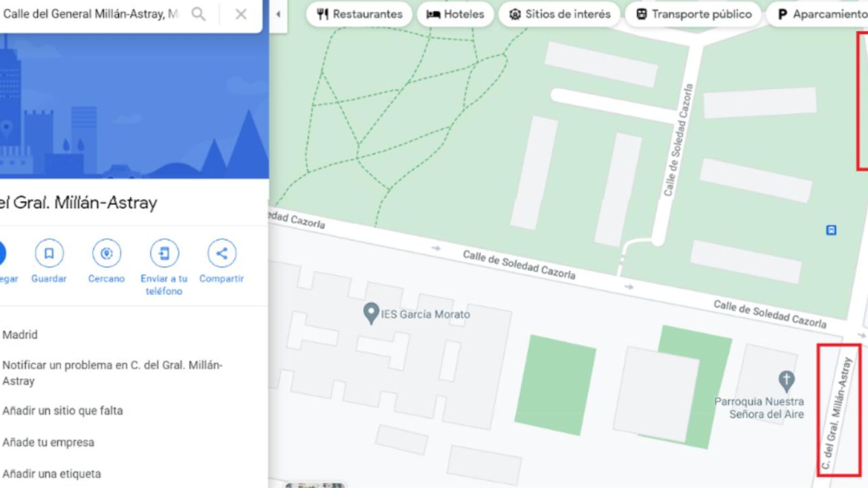Click Añadir una etiqueta option
The height and width of the screenshot is (488, 868).
(x=52, y=473)
